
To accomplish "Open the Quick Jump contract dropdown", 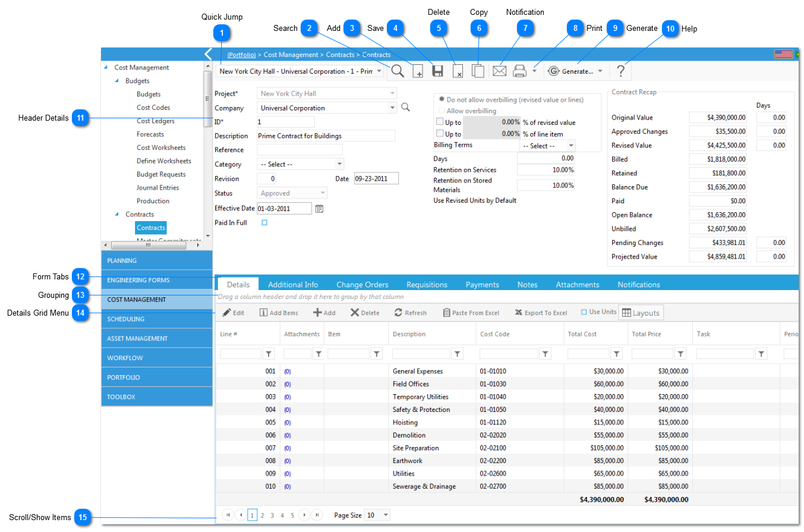I will 379,71.
